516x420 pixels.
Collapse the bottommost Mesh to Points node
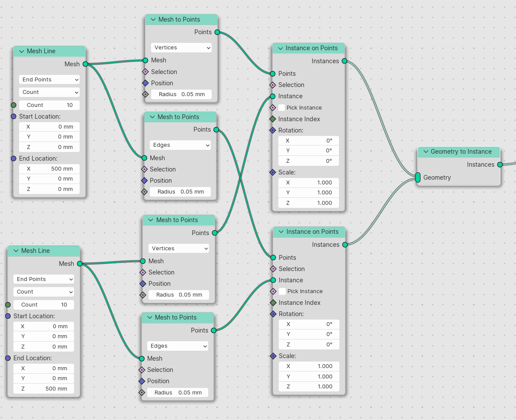(x=150, y=318)
